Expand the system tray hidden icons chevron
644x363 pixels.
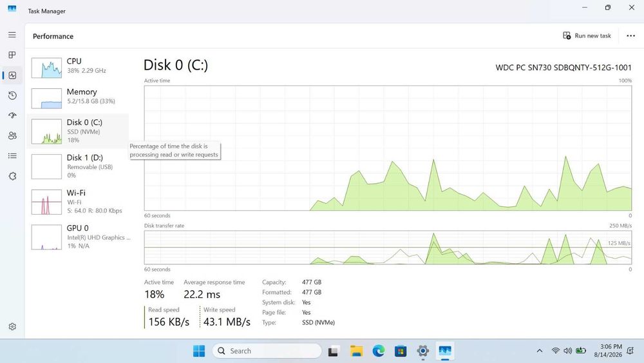(540, 351)
